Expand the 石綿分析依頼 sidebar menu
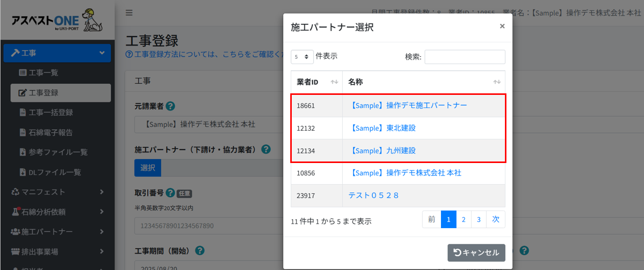The image size is (644, 270). (x=57, y=212)
